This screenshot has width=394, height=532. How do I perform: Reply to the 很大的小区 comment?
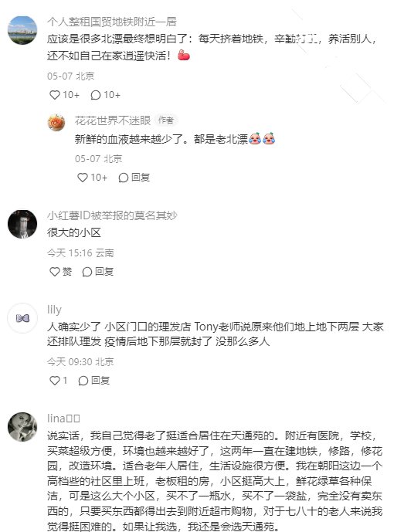(x=98, y=272)
